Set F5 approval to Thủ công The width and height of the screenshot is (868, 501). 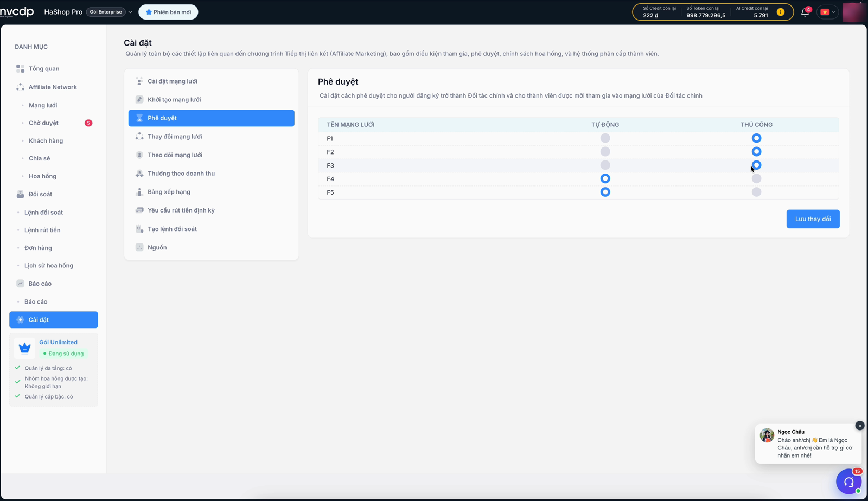756,192
